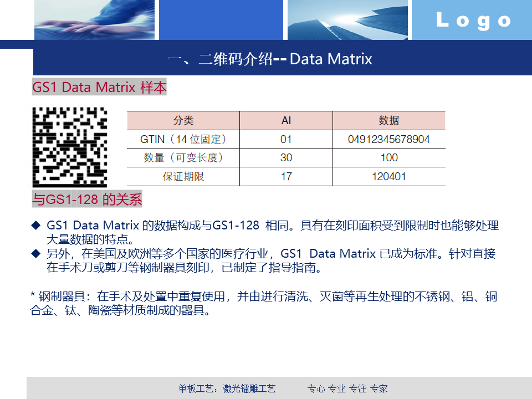Click the 'AI' table header cell
532x399 pixels.
pyautogui.click(x=286, y=120)
